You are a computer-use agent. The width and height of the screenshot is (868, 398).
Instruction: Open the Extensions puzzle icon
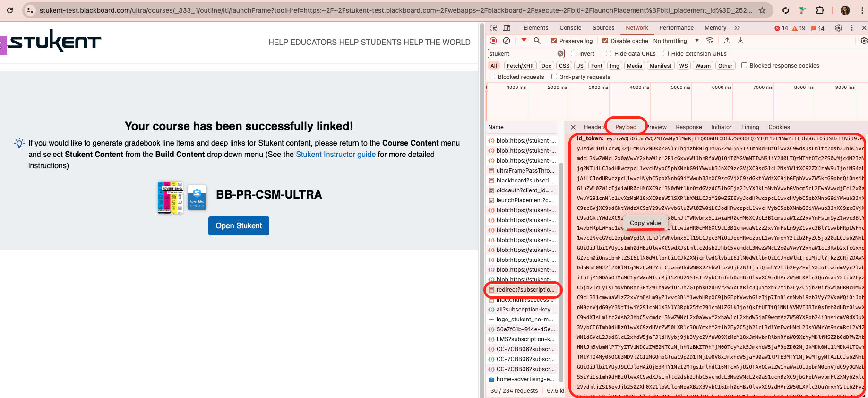click(820, 10)
